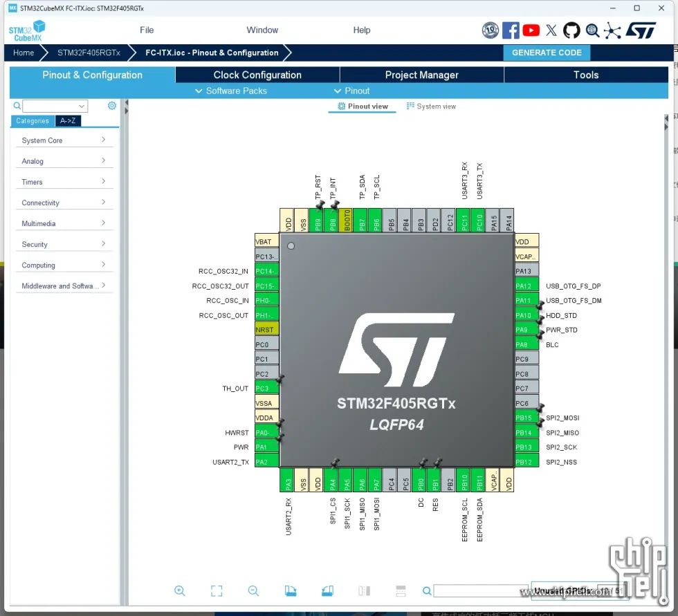Viewport: 678px width, 616px height.
Task: Select pin PB0 on the chip
Action: tap(421, 480)
